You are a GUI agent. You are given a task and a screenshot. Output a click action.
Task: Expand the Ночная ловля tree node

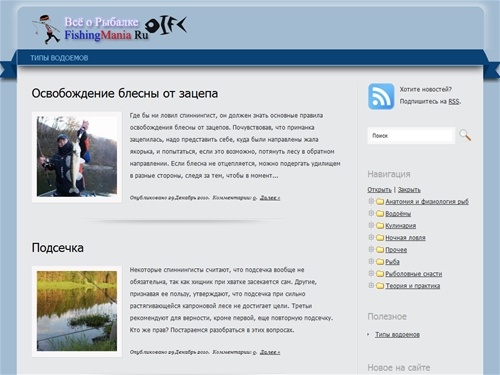point(371,237)
